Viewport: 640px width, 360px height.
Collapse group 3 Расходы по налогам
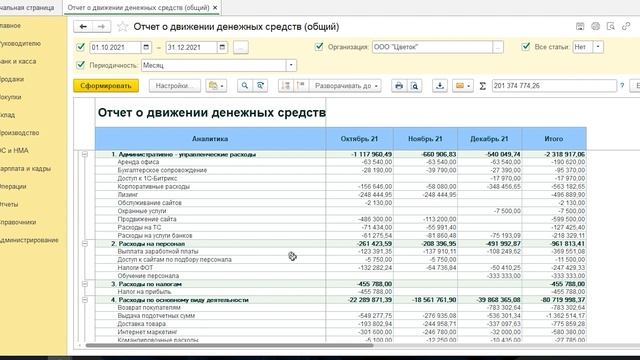84,284
